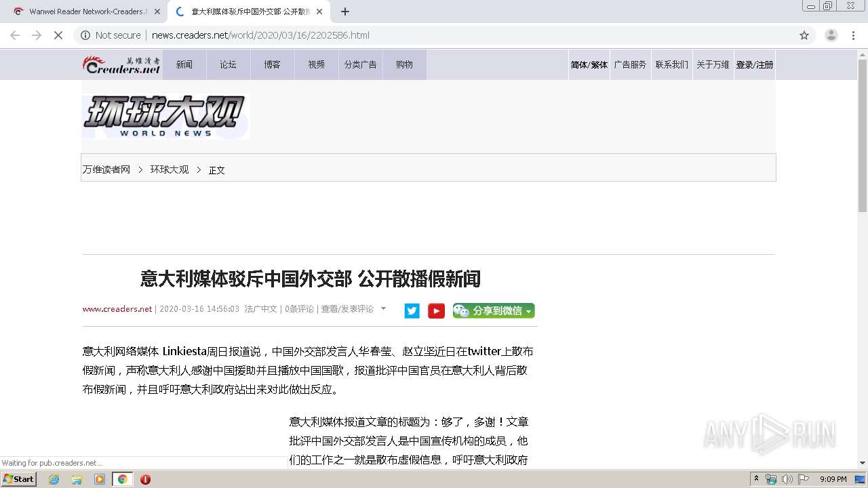This screenshot has width=868, height=488.
Task: Click the volume speaker tray icon
Action: coord(787,479)
